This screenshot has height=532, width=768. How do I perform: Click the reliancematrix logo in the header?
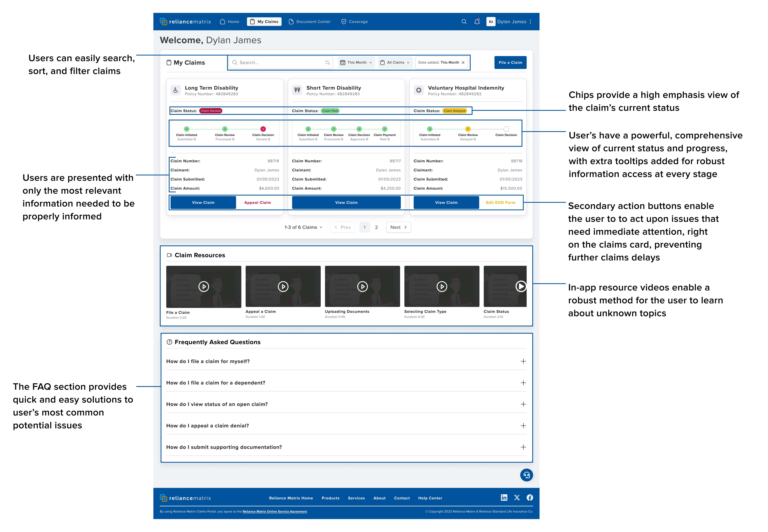click(x=185, y=22)
